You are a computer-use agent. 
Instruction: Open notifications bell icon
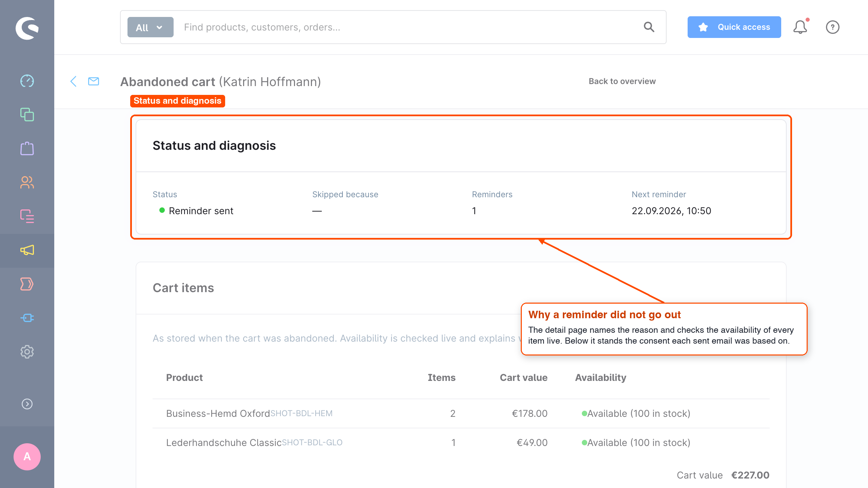click(x=800, y=27)
